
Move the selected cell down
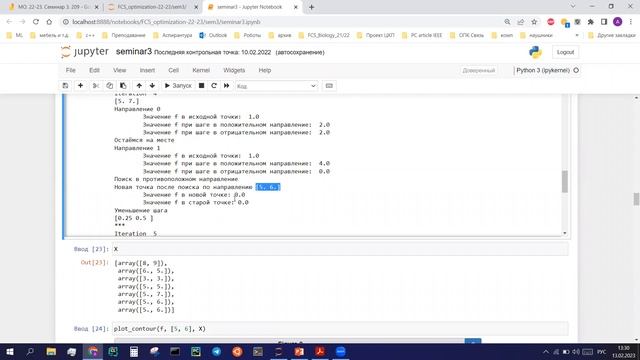(152, 86)
